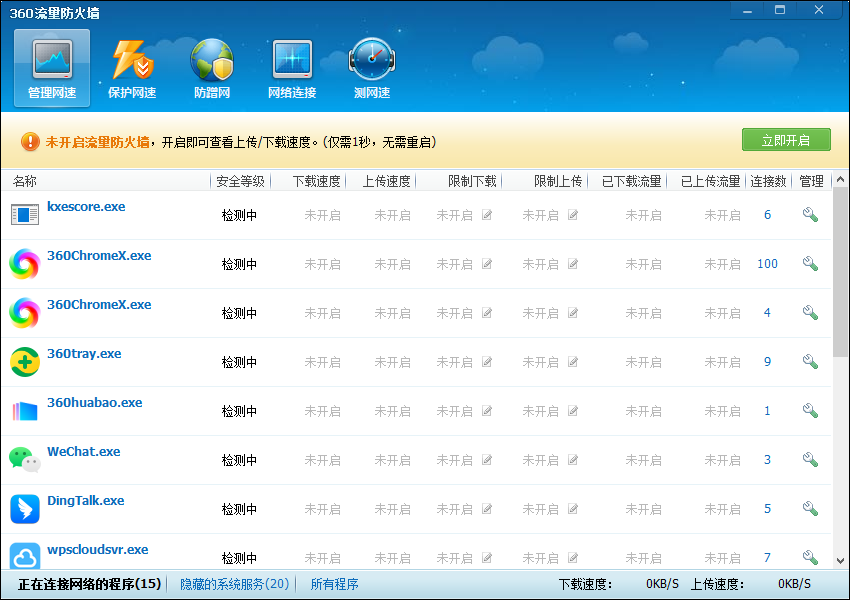Open manage wrench for WeChat.exe
Image resolution: width=850 pixels, height=600 pixels.
tap(810, 460)
